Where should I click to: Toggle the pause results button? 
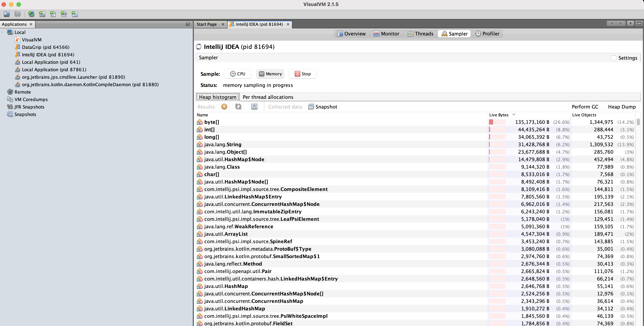point(224,107)
